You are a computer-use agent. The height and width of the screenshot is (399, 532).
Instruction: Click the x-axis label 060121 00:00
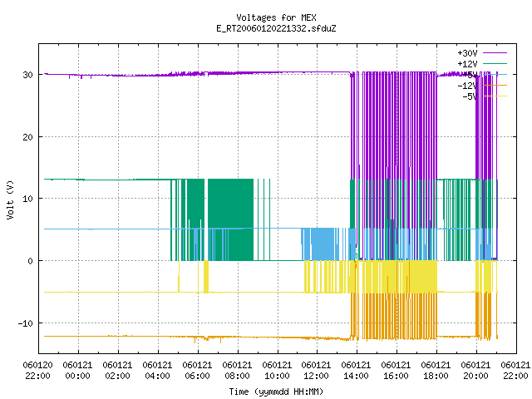pos(77,371)
